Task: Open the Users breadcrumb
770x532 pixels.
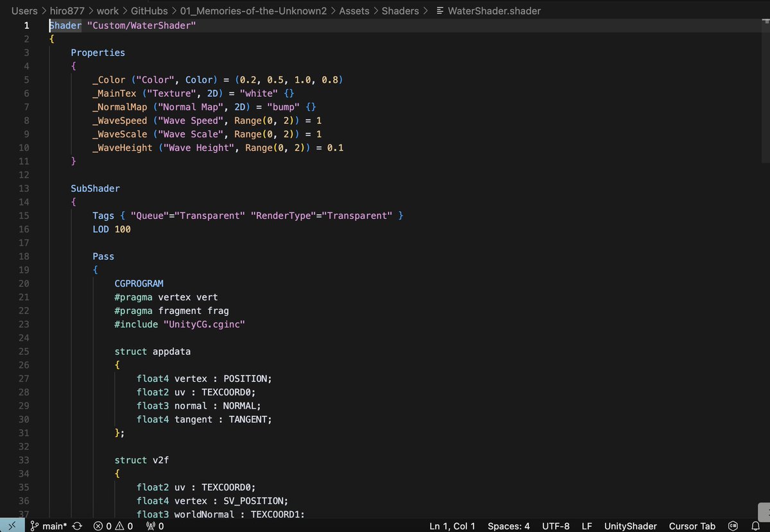Action: click(x=24, y=11)
